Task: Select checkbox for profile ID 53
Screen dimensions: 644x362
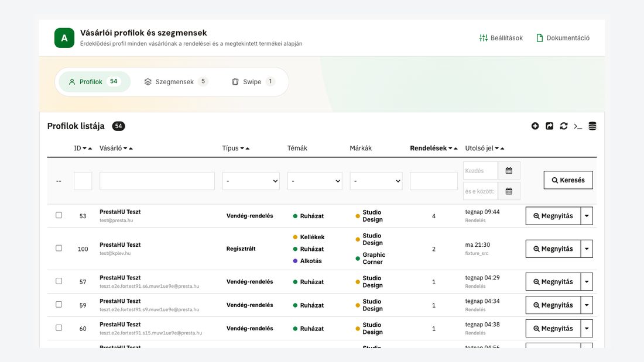Action: 59,215
